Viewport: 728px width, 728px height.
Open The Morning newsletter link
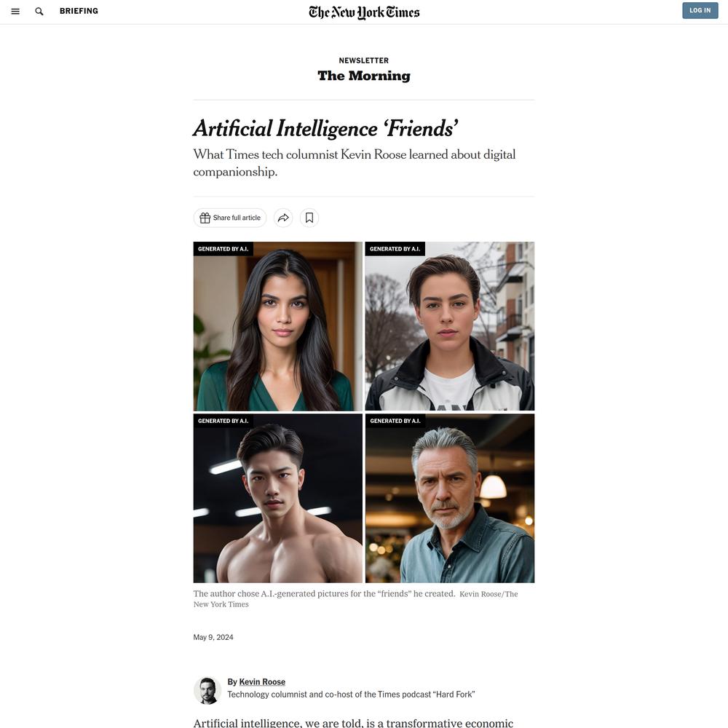pyautogui.click(x=364, y=76)
